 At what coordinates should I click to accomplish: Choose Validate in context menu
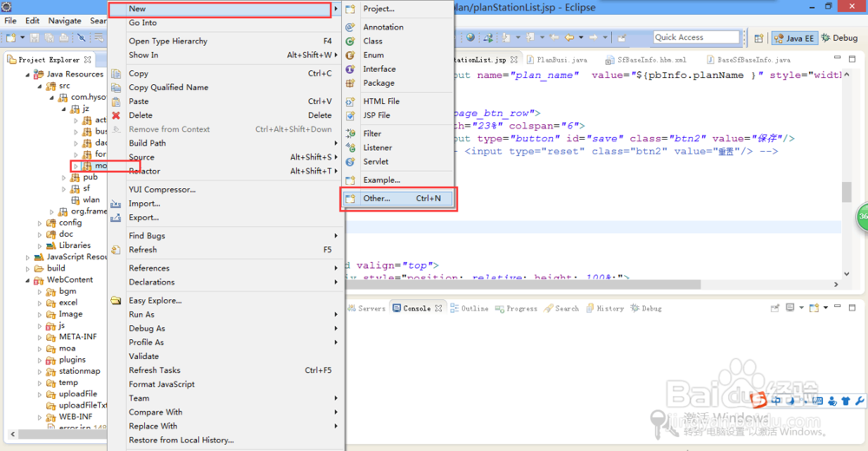144,356
